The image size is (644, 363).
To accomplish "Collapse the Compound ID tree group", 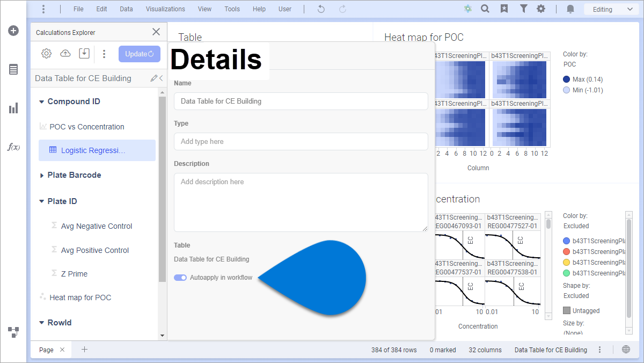I will tap(42, 102).
